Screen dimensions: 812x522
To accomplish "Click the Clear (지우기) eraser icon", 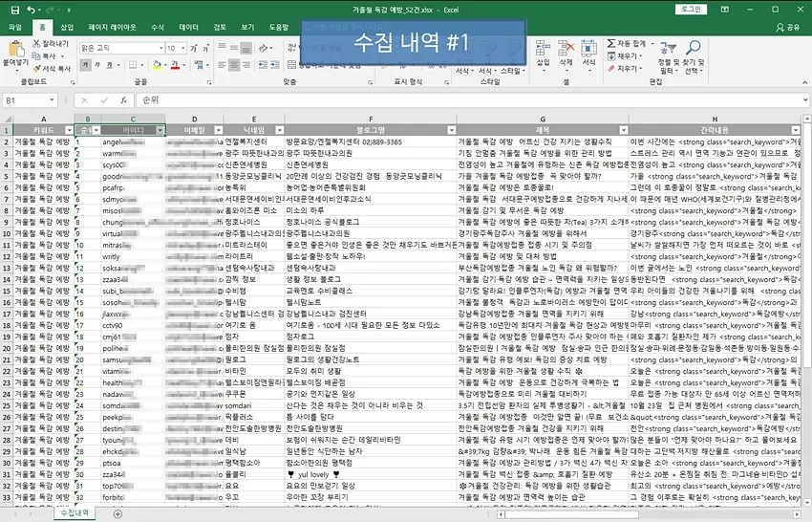I will click(611, 69).
